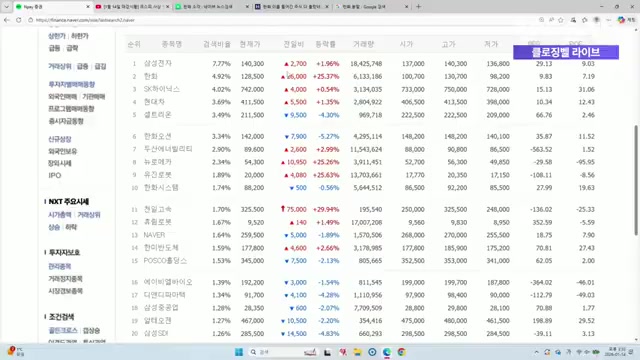Click the 거래량 column header
The width and height of the screenshot is (640, 360).
click(x=363, y=44)
